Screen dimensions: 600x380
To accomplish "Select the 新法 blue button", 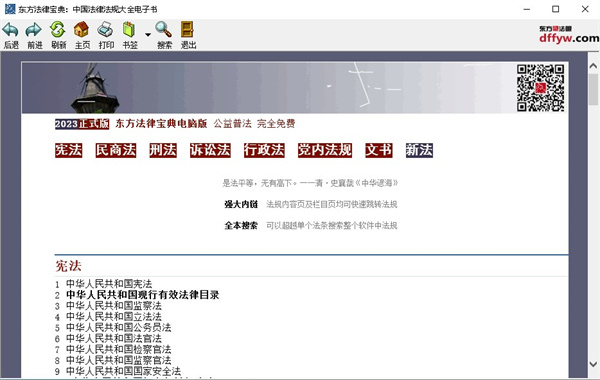I will (419, 150).
